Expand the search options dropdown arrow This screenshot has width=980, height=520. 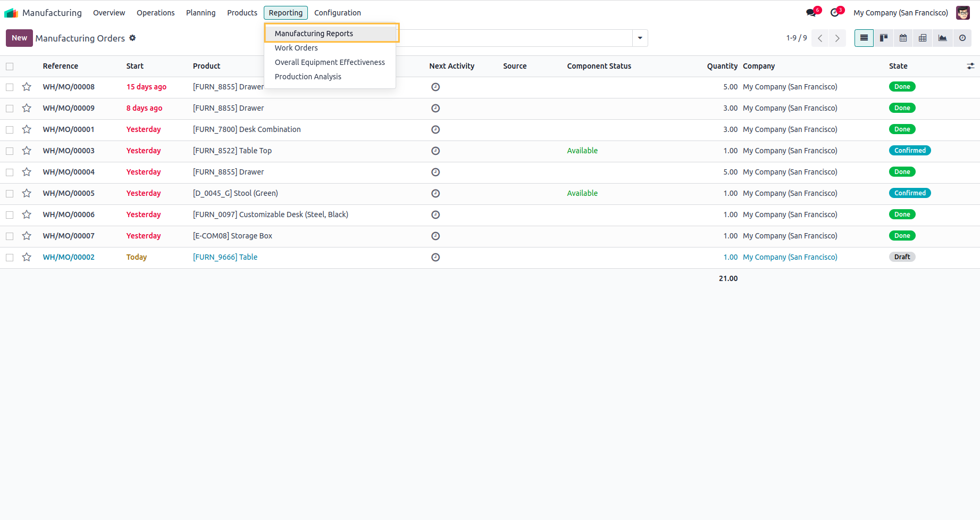pos(640,38)
